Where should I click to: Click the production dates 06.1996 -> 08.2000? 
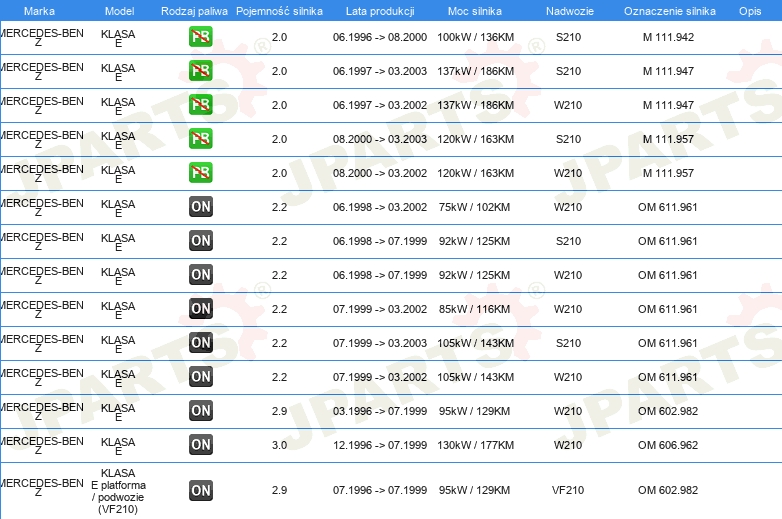coord(380,37)
